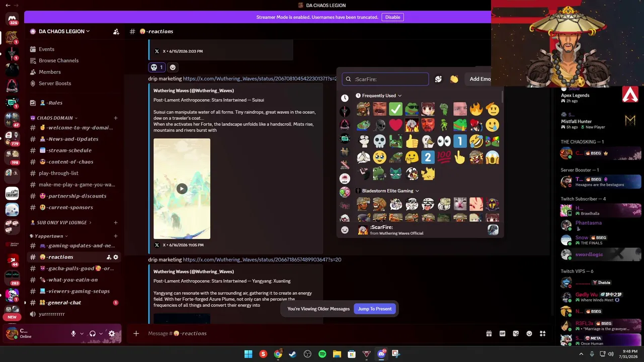The width and height of the screenshot is (644, 362).
Task: Open headphone output options arrow
Action: click(x=101, y=333)
